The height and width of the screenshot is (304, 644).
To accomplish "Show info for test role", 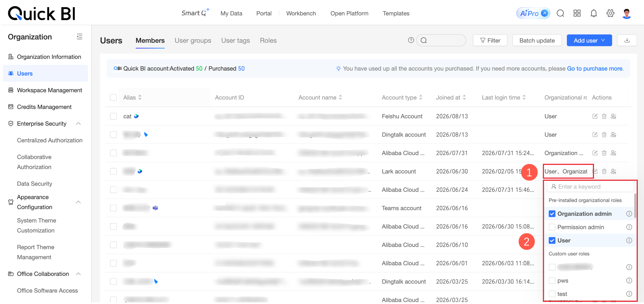I will tap(629, 294).
